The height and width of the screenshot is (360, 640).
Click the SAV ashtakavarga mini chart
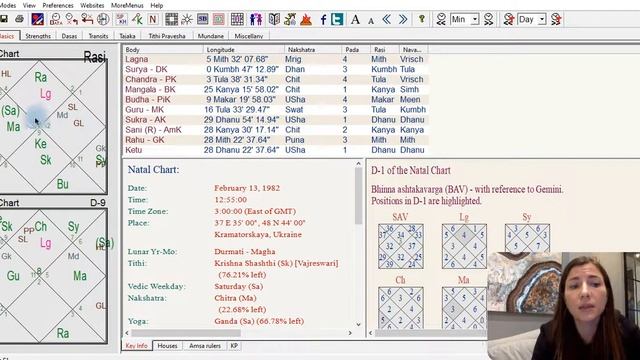(400, 246)
